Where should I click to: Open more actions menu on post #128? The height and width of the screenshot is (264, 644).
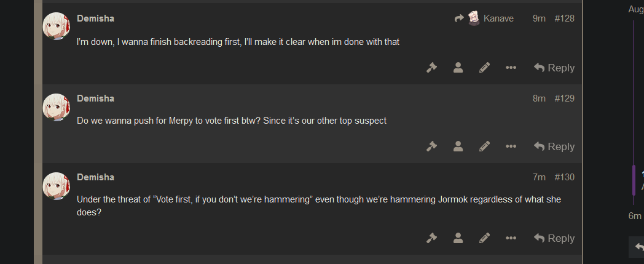tap(511, 68)
